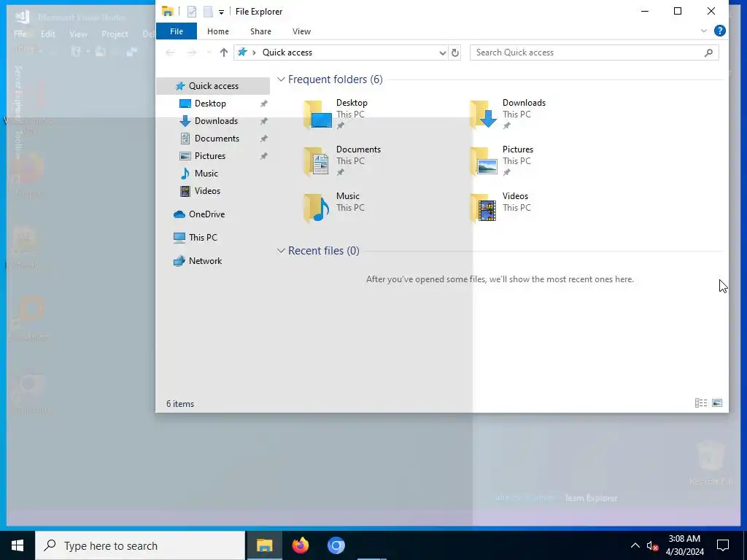Open address bar previous locations dropdown

[443, 52]
